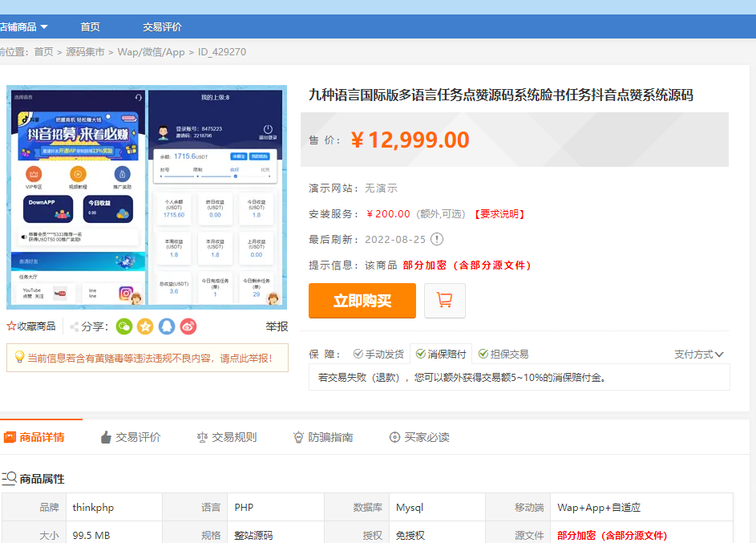Expand the 支付方式 payment methods dropdown
The height and width of the screenshot is (543, 756).
[698, 354]
